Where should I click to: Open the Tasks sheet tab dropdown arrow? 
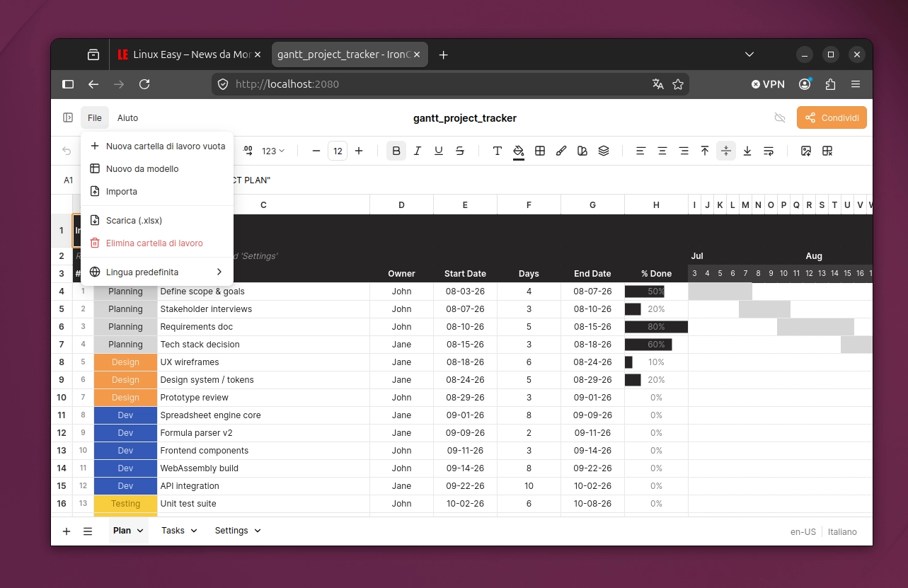[194, 531]
